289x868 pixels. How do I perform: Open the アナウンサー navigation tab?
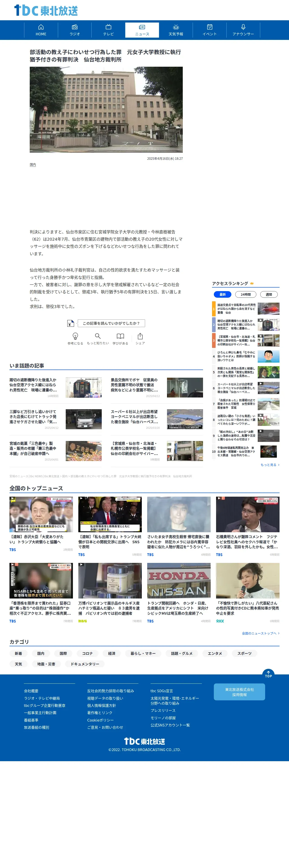click(x=243, y=30)
